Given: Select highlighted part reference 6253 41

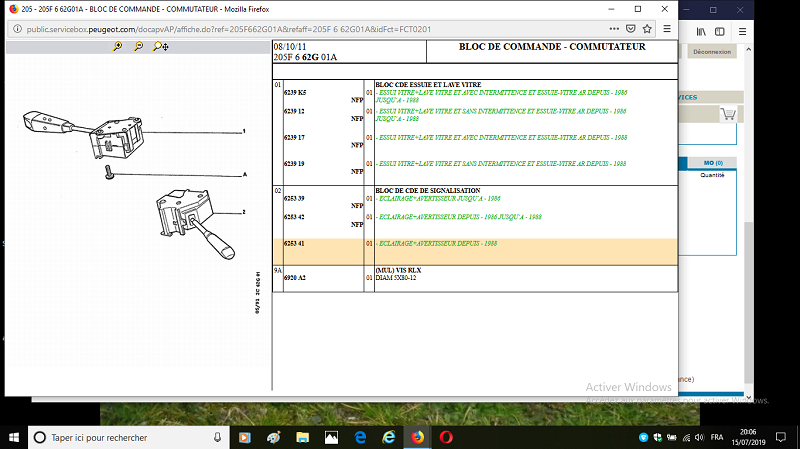Looking at the screenshot, I should click(294, 243).
